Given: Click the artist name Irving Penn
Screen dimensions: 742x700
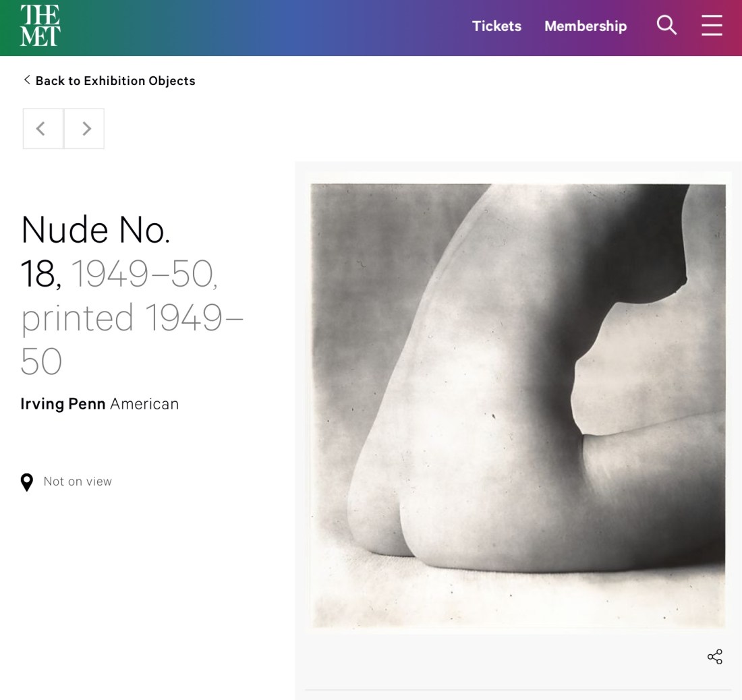Looking at the screenshot, I should pos(63,404).
